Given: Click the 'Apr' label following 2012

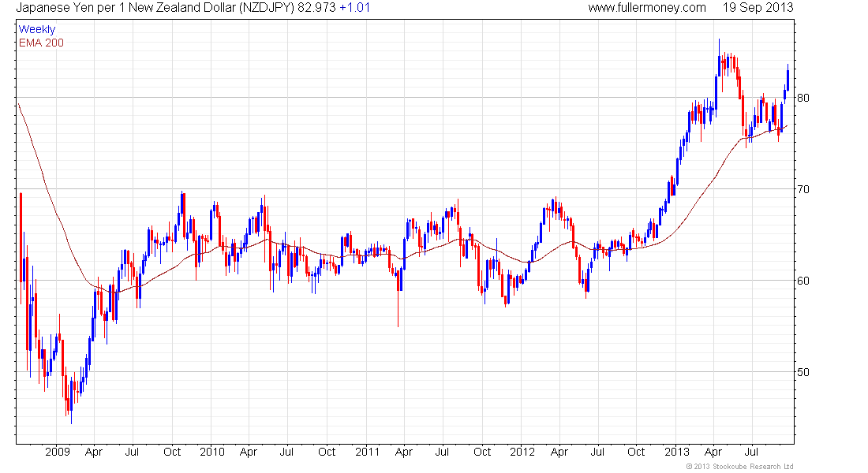Looking at the screenshot, I should (559, 453).
